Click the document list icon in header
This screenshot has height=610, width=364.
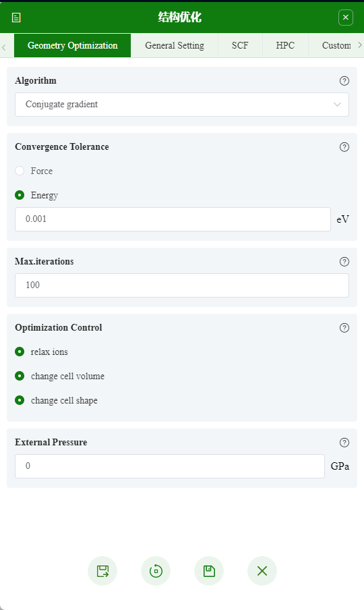click(16, 18)
